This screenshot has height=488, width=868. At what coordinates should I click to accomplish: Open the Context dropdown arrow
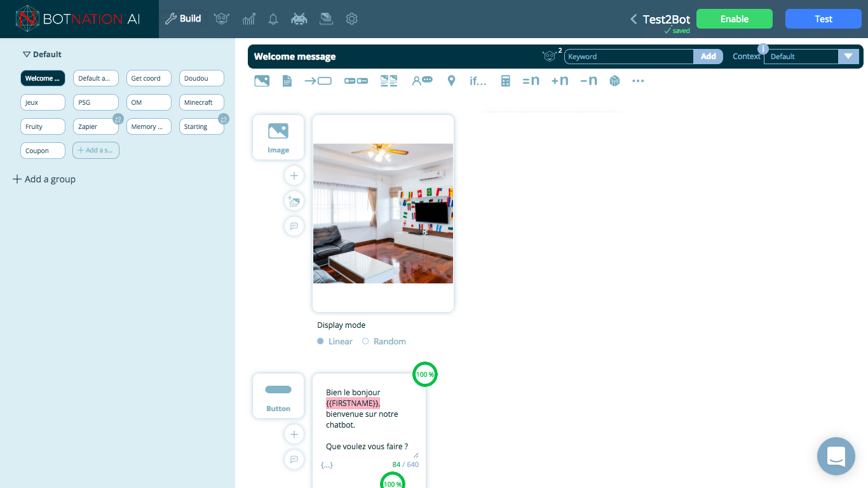pos(848,56)
